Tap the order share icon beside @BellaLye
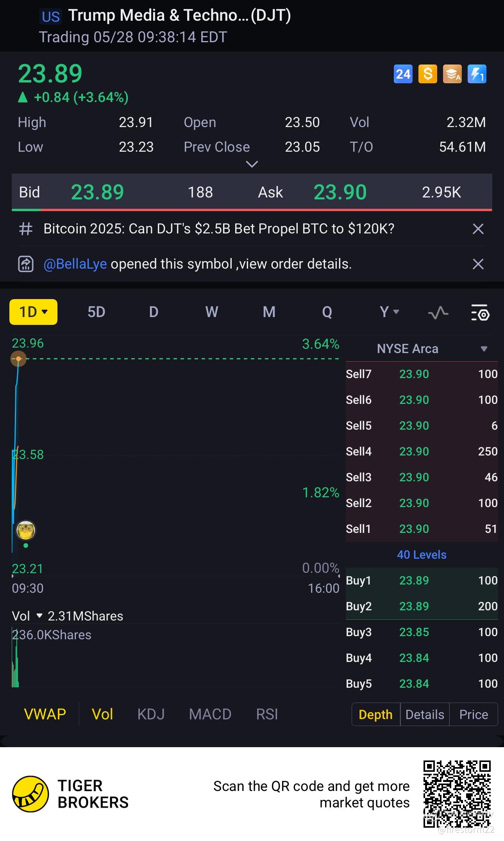Viewport: 504px width, 841px height. (x=26, y=264)
